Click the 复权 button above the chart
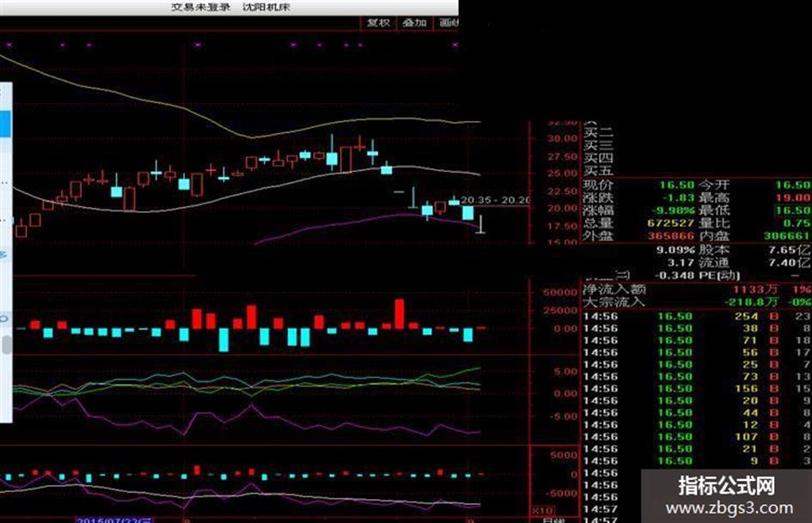The height and width of the screenshot is (523, 812). coord(378,23)
